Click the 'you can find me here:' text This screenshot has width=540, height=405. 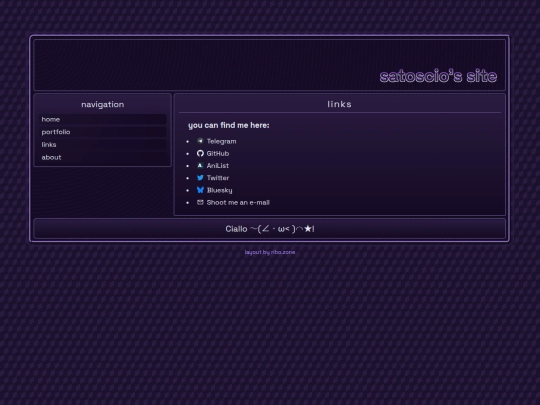[x=229, y=125]
